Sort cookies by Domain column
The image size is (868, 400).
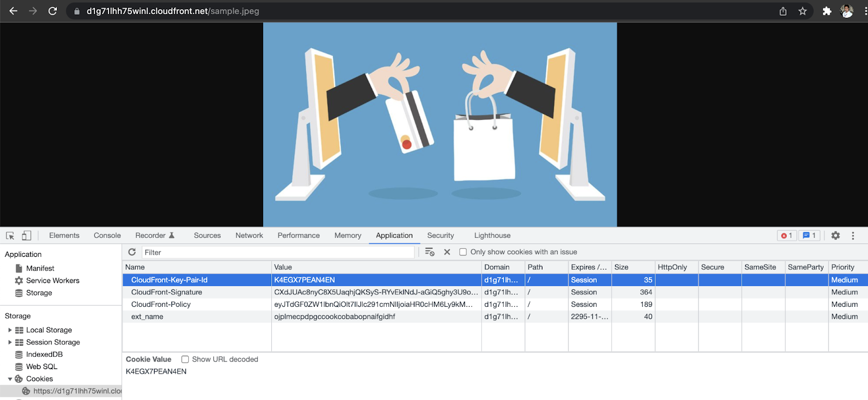tap(503, 267)
